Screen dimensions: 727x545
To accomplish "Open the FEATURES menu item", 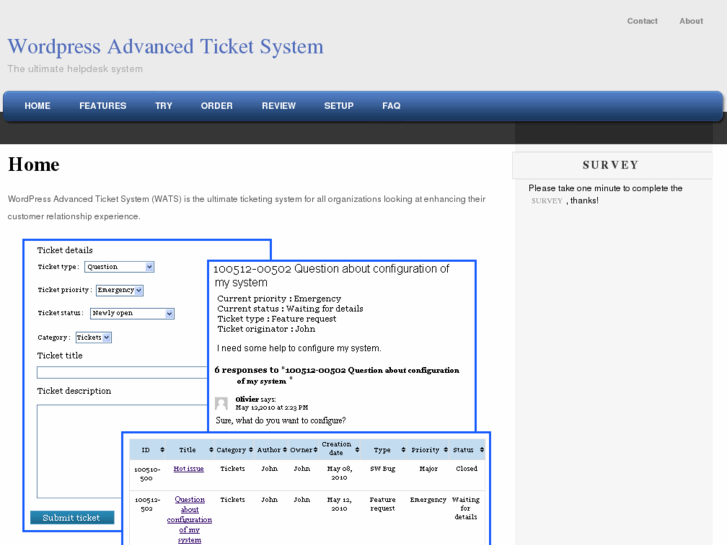I will [102, 106].
